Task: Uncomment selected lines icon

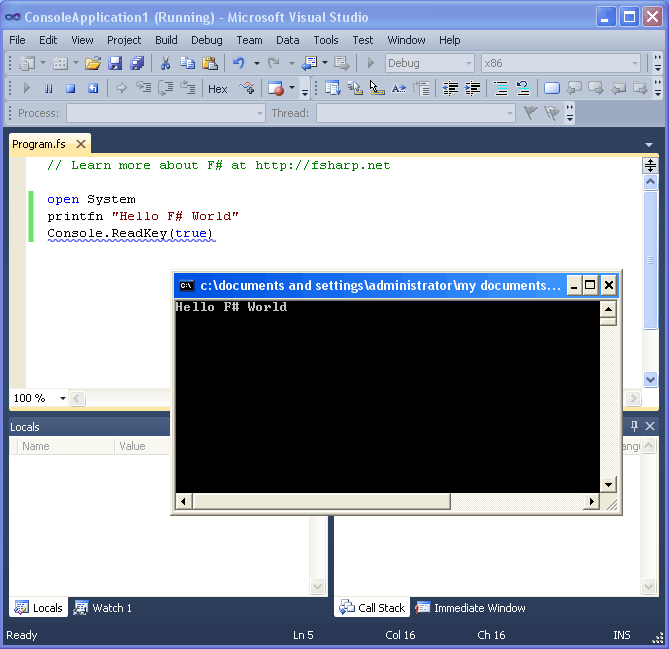Action: 522,88
